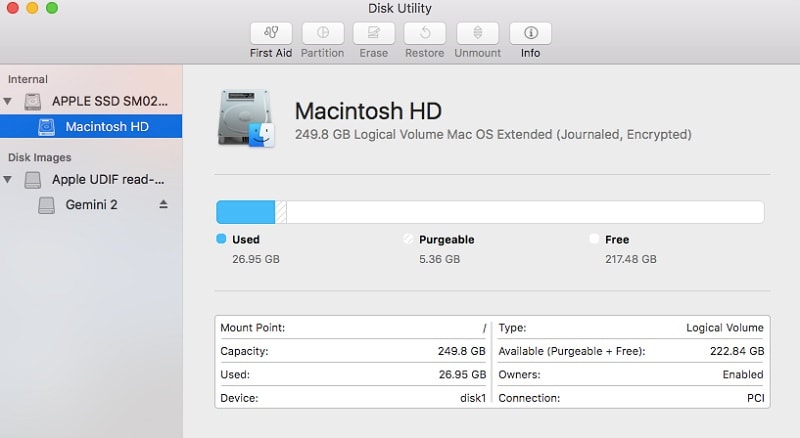Viewport: 800px width, 438px height.
Task: Click the 26.95 GB value under Used legend
Action: pos(256,259)
